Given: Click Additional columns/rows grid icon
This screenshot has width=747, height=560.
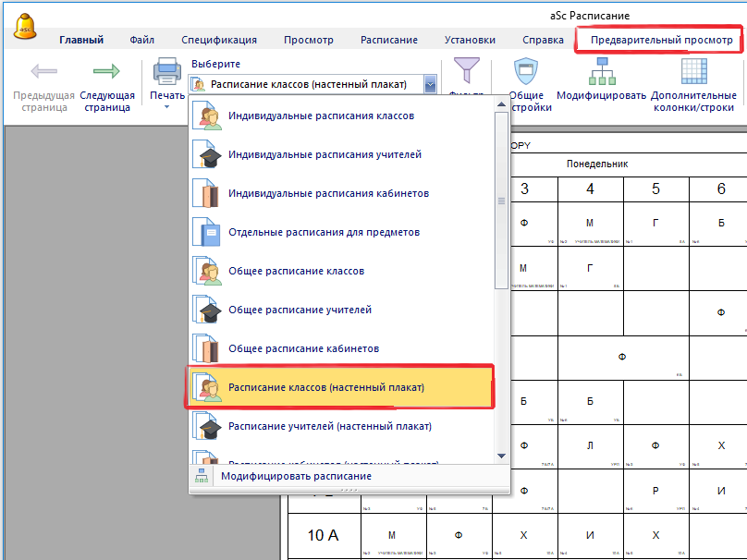Looking at the screenshot, I should pyautogui.click(x=693, y=71).
